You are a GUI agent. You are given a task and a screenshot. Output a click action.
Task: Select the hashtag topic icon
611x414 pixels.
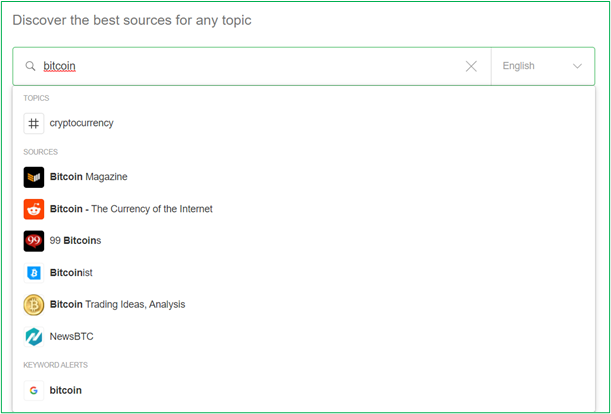tap(34, 124)
